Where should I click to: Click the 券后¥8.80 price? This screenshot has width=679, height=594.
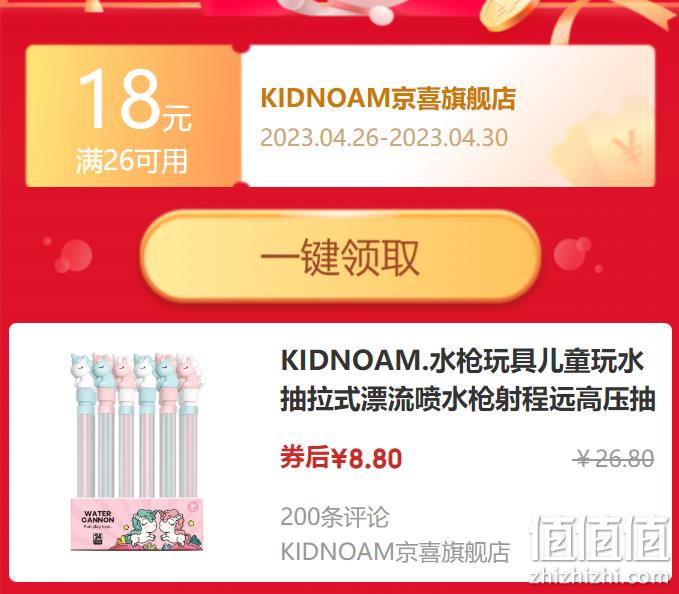(x=341, y=458)
